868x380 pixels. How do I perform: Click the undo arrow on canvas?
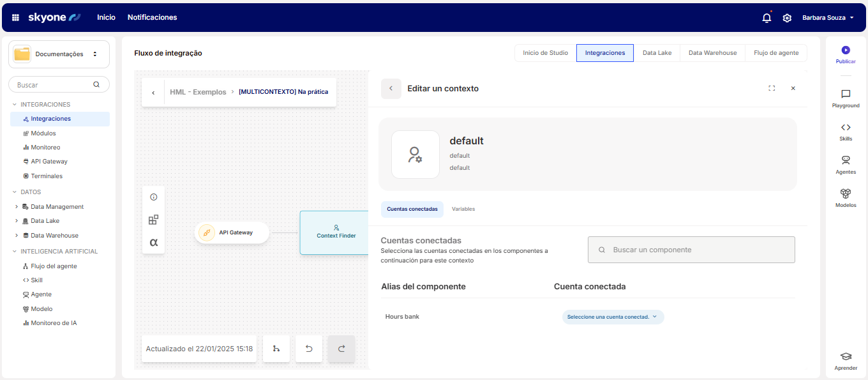point(309,349)
